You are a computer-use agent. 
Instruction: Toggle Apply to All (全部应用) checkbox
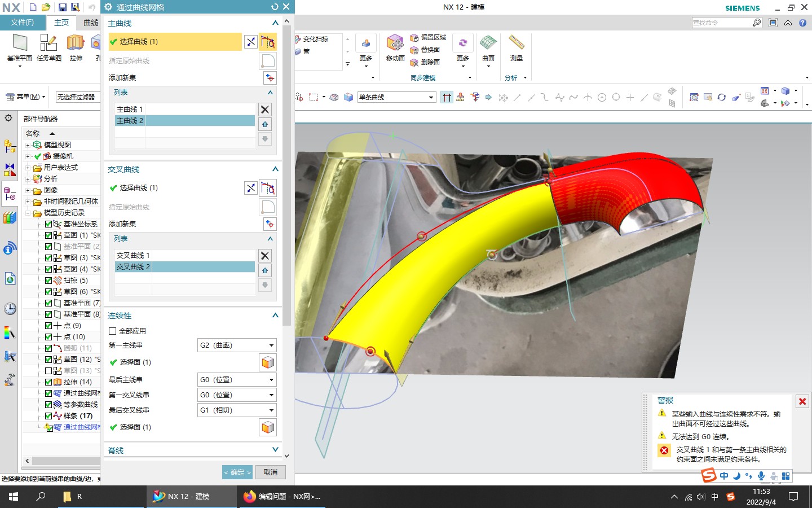tap(113, 331)
